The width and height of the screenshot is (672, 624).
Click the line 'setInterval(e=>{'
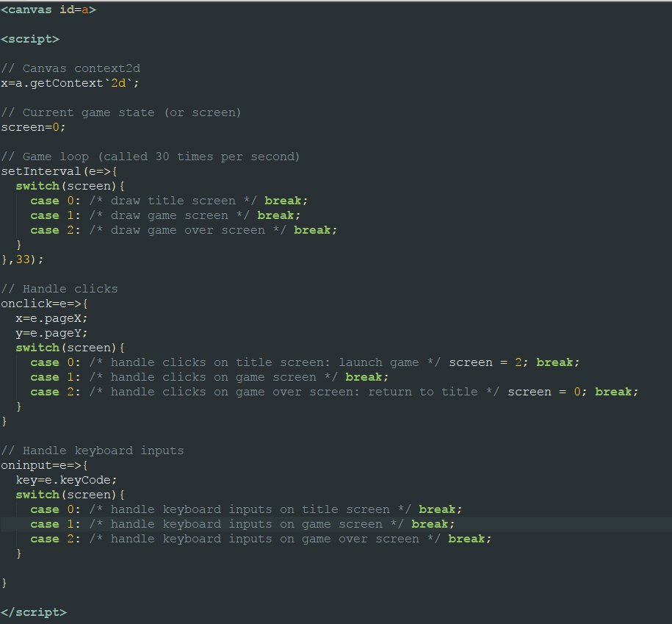59,171
